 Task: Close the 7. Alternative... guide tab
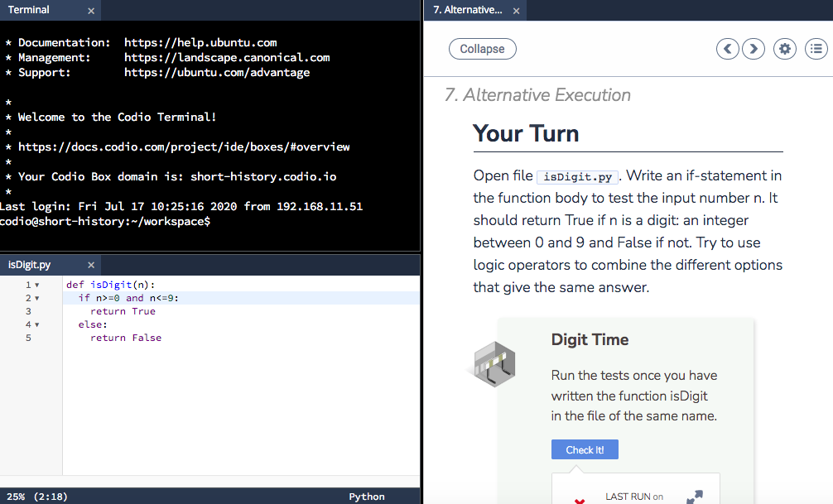(x=516, y=11)
